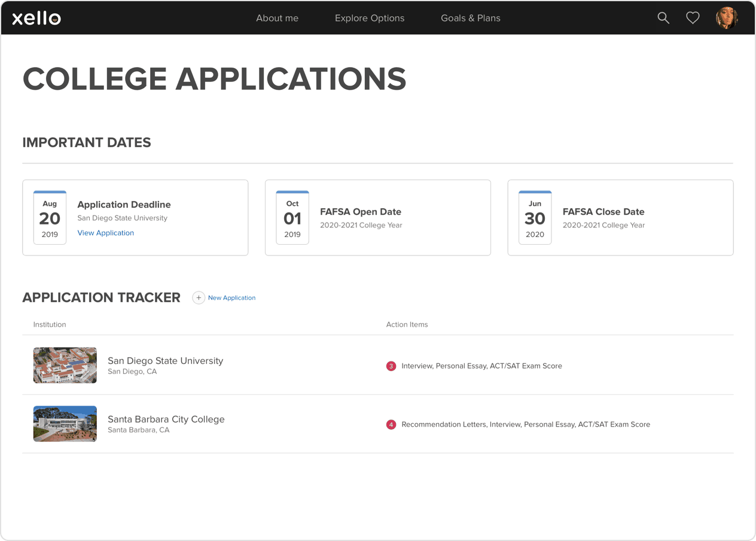The height and width of the screenshot is (541, 756).
Task: Open the search magnifier icon
Action: click(663, 18)
